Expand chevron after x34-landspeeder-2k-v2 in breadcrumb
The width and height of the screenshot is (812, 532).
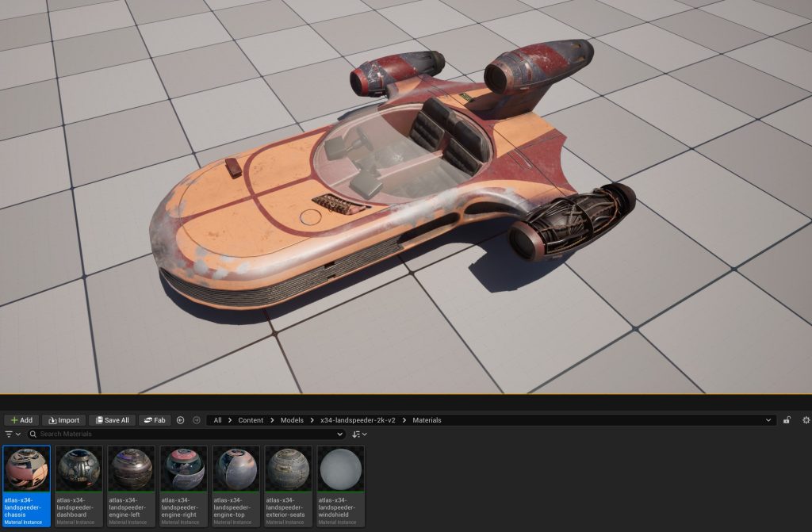(x=404, y=420)
